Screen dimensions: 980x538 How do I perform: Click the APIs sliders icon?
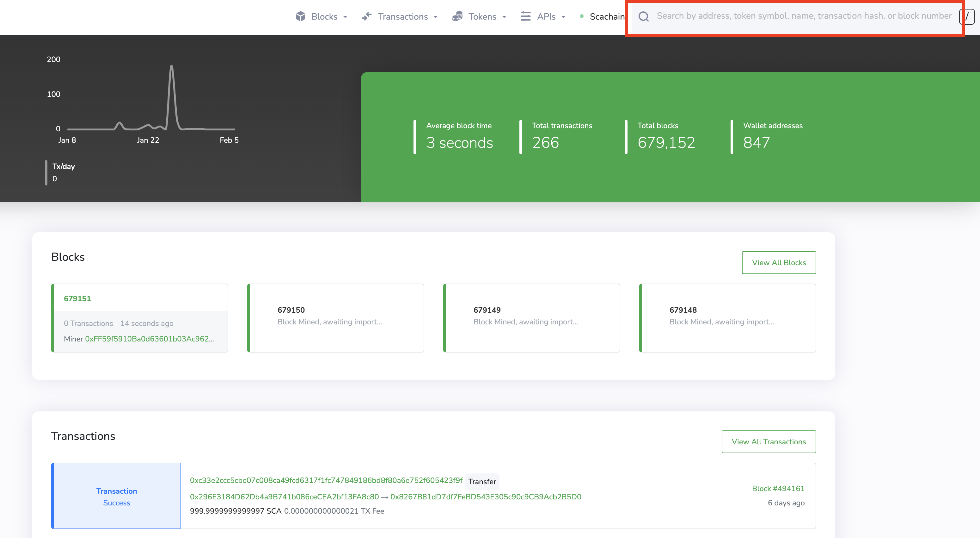(525, 16)
